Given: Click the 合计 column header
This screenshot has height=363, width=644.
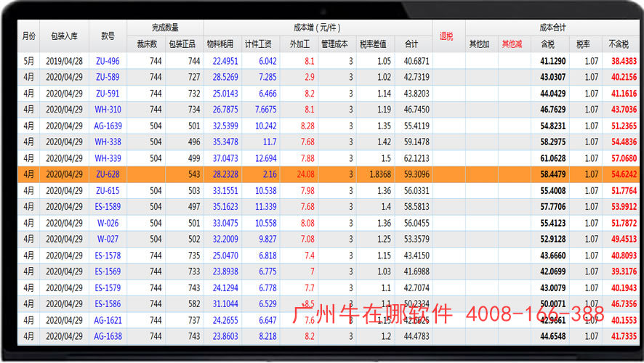Looking at the screenshot, I should pyautogui.click(x=411, y=44).
